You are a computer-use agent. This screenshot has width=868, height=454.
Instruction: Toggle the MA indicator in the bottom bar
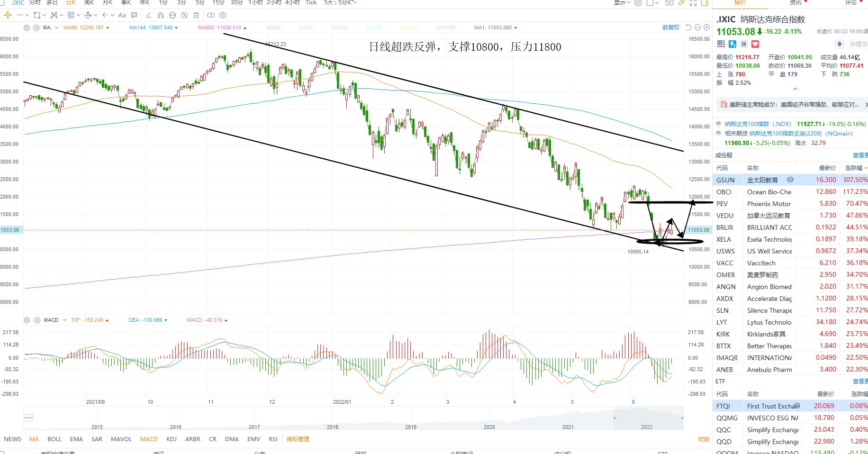pos(34,439)
